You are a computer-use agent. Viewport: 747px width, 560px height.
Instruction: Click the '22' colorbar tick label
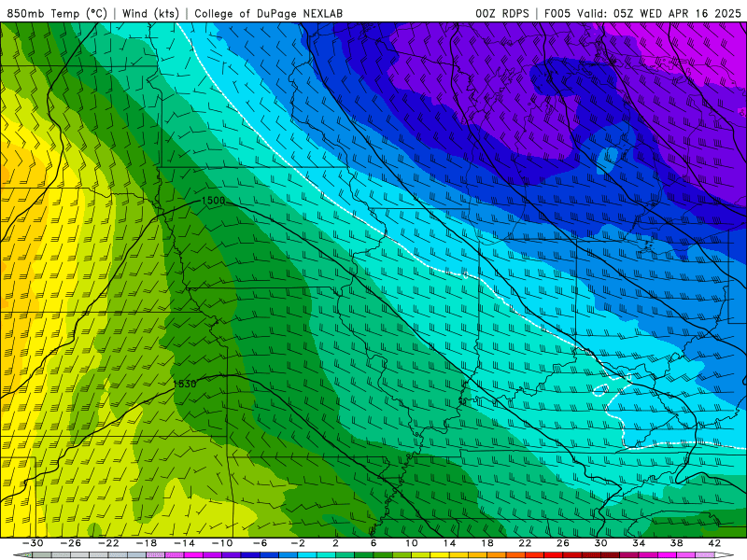pyautogui.click(x=525, y=543)
